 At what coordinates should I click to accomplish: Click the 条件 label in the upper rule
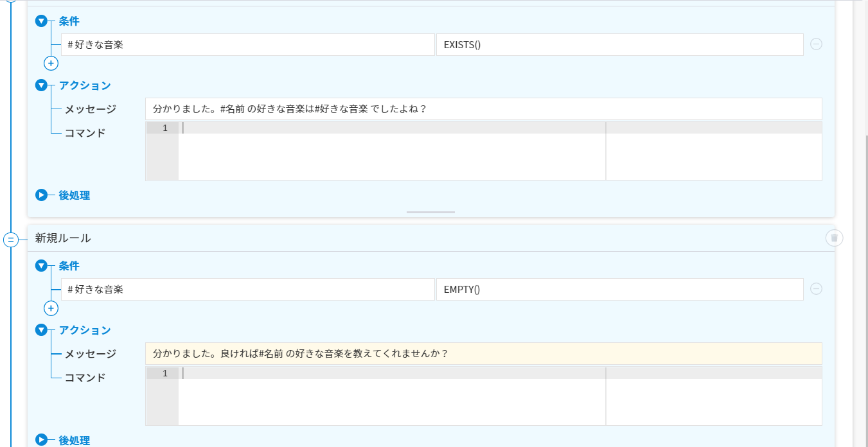coord(69,21)
